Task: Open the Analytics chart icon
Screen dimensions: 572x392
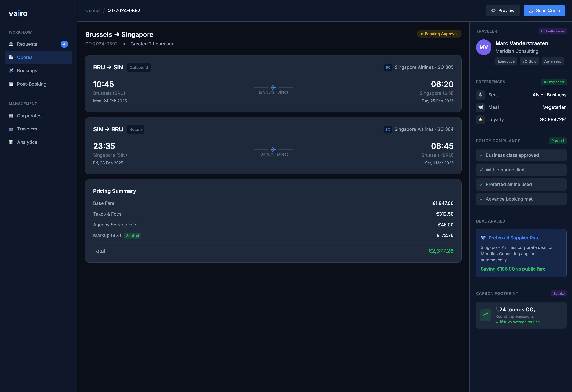Action: [x=11, y=142]
